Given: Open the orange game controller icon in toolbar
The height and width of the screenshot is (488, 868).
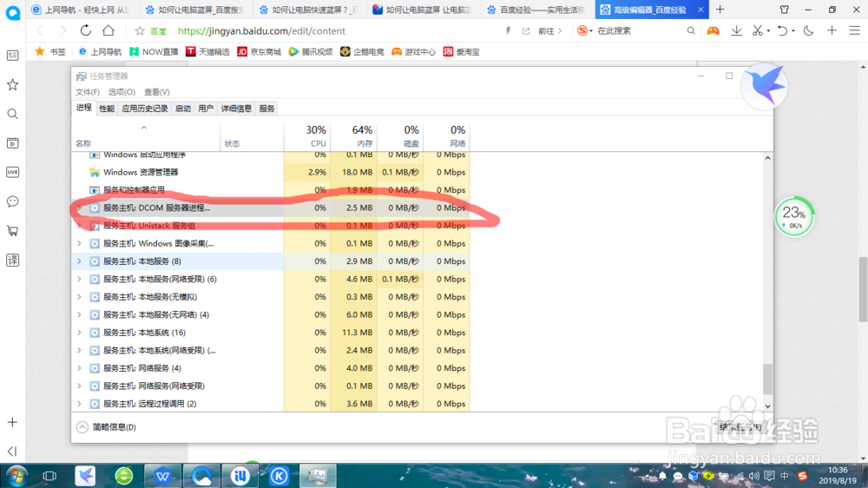Looking at the screenshot, I should [713, 31].
